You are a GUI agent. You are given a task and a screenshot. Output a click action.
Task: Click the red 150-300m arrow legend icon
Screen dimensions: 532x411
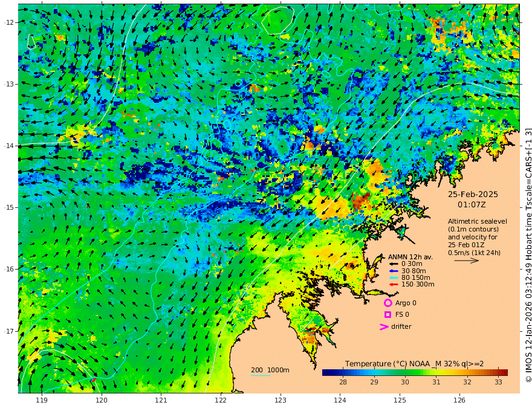(393, 284)
